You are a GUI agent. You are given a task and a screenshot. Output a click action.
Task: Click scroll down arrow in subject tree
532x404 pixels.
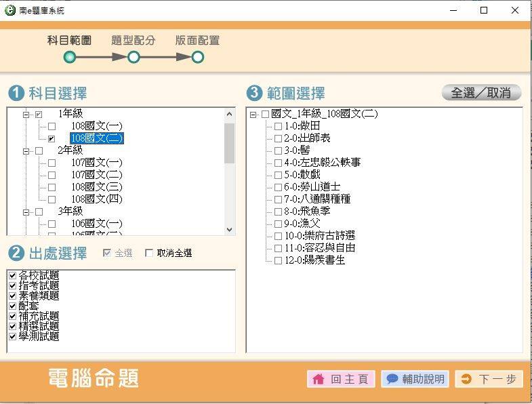pos(229,230)
